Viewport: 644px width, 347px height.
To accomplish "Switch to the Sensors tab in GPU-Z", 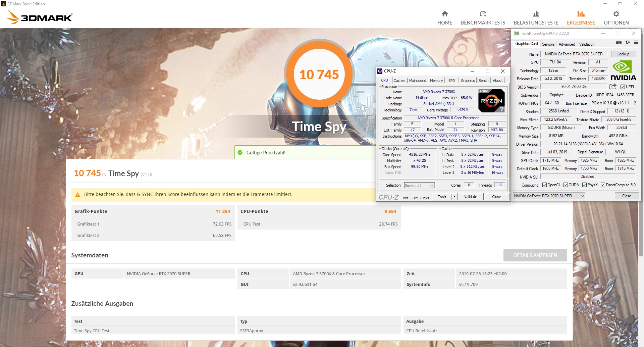I will tap(548, 44).
